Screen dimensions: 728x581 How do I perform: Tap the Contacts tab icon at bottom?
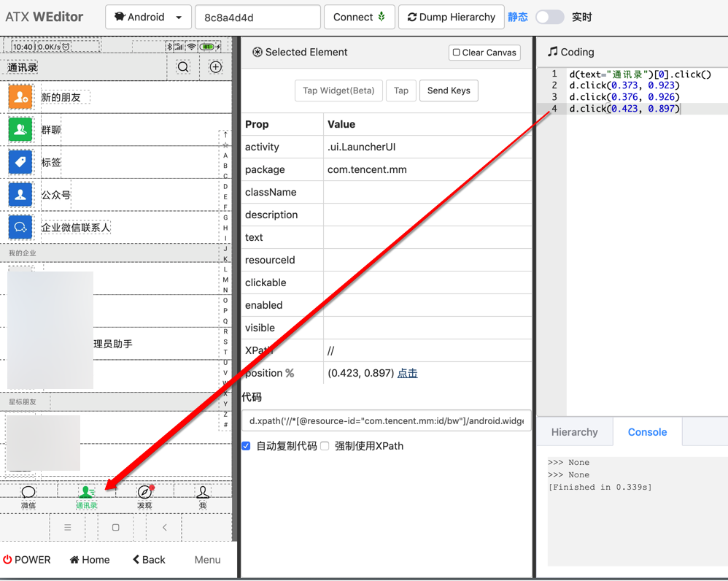pos(86,492)
